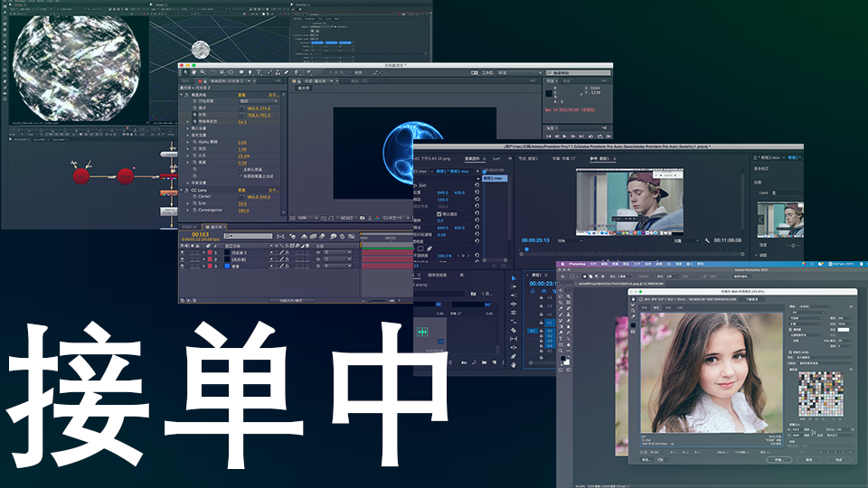
Task: Open the Premiere caption panel tab ending in 17
Action: pyautogui.click(x=563, y=158)
